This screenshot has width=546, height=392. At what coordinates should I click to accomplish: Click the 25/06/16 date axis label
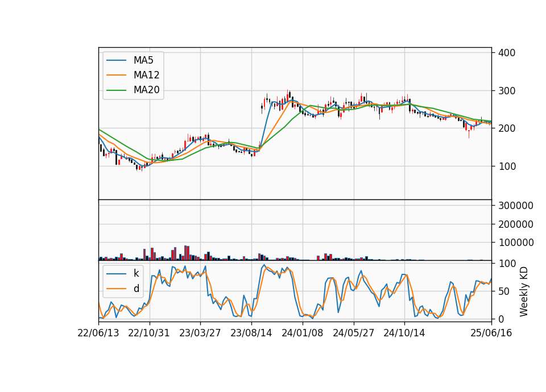click(x=491, y=333)
